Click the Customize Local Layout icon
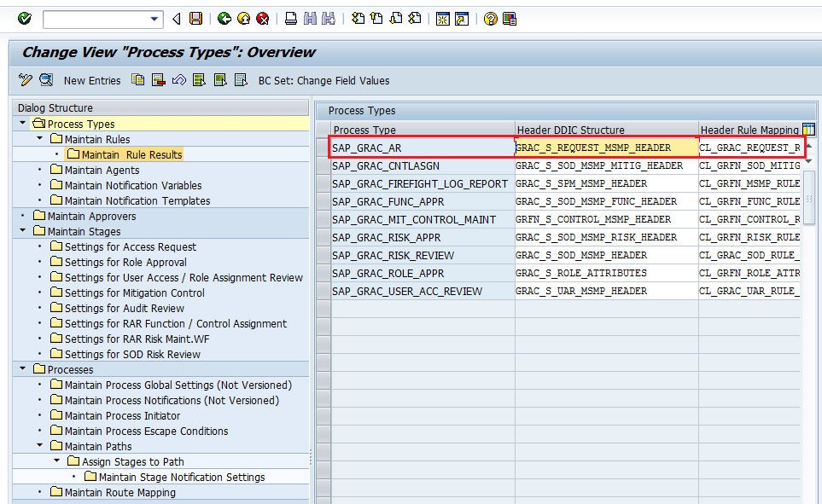 click(510, 19)
